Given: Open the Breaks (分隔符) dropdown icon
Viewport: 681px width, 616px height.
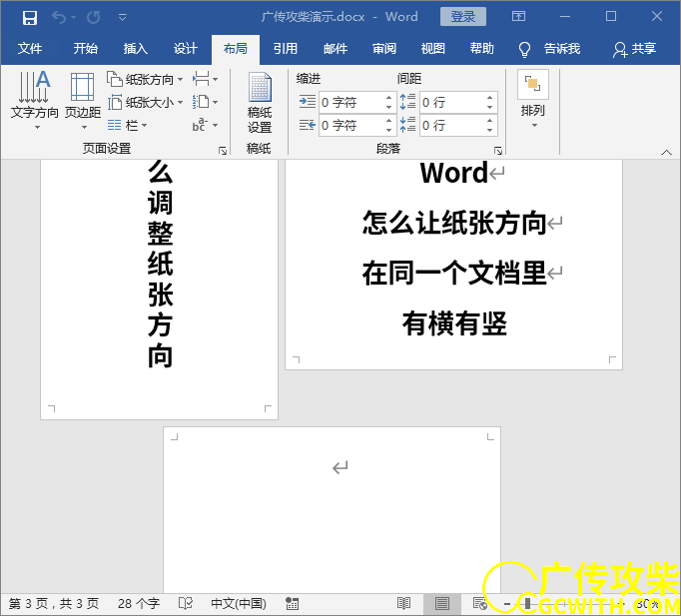Looking at the screenshot, I should (205, 80).
